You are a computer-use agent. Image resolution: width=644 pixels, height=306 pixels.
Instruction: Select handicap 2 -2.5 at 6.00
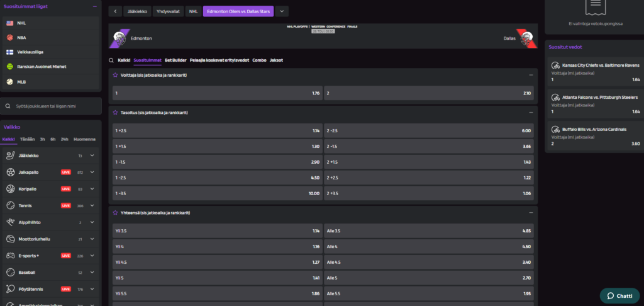tap(429, 131)
